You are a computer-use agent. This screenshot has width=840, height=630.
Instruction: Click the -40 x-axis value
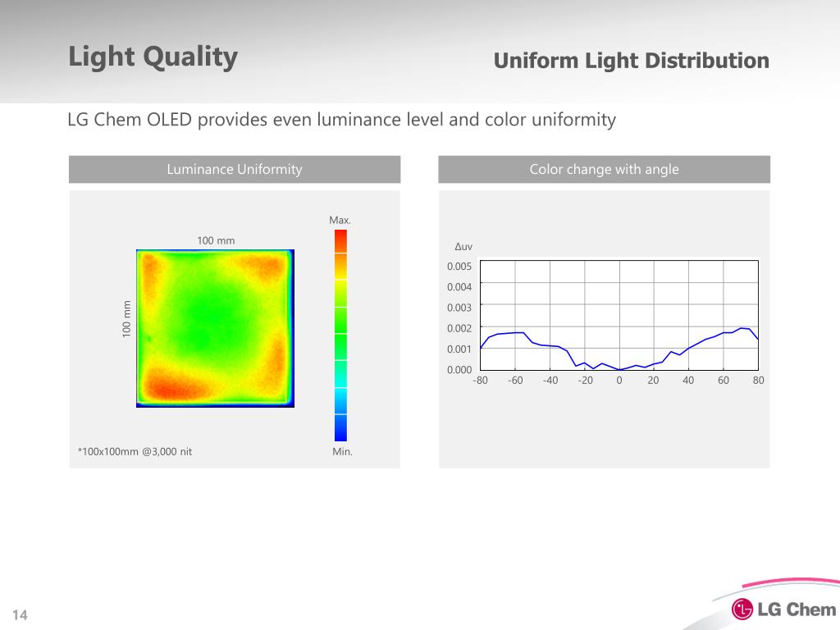(x=550, y=381)
